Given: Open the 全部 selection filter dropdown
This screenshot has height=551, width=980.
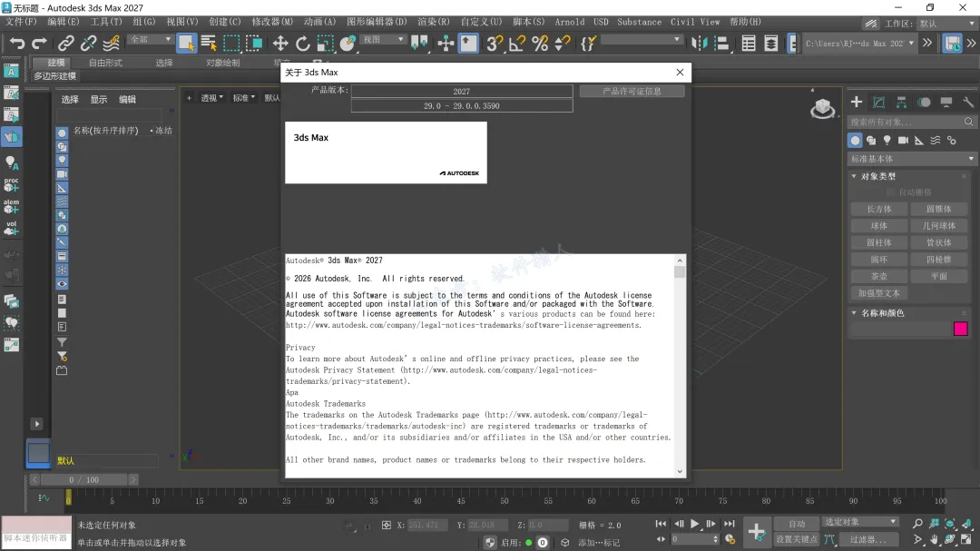Looking at the screenshot, I should pyautogui.click(x=150, y=39).
